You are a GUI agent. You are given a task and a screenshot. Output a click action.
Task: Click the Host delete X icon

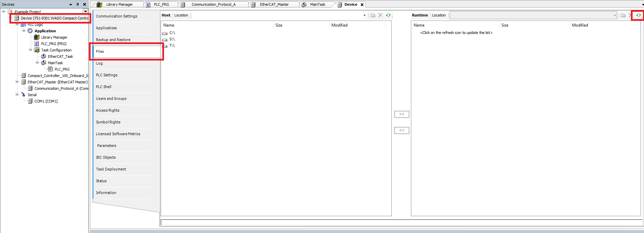380,15
